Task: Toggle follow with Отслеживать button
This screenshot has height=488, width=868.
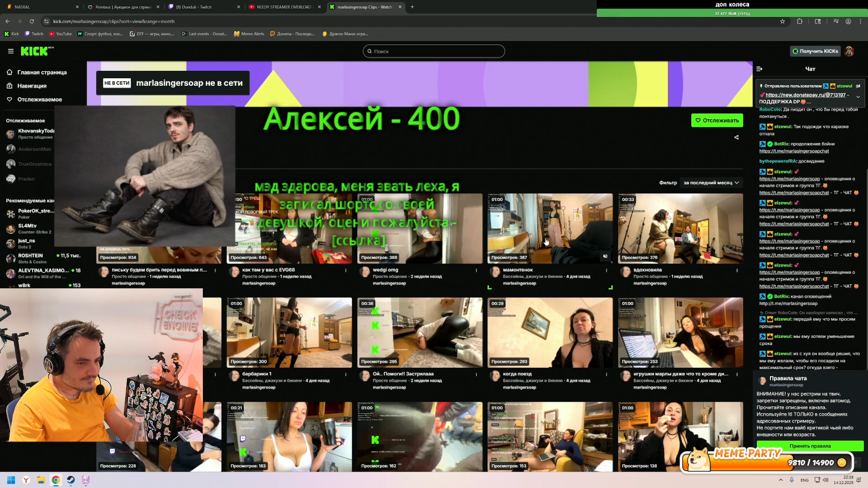Action: tap(717, 120)
